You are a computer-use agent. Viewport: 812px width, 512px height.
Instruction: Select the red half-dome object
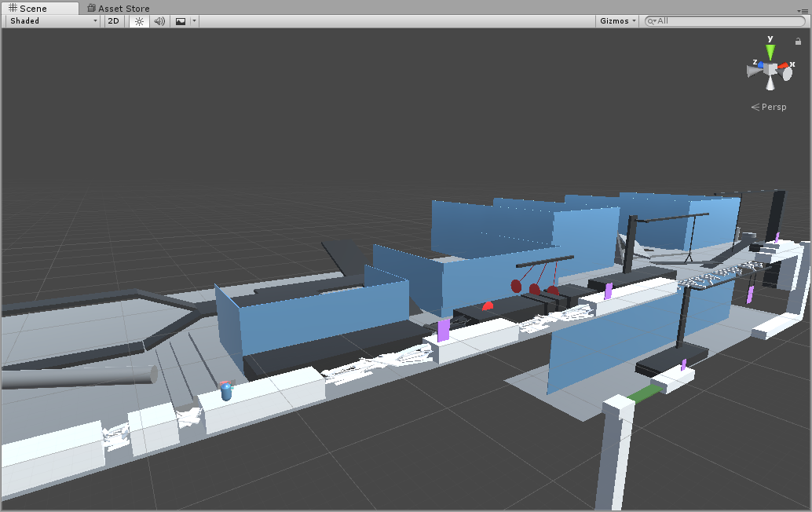pyautogui.click(x=488, y=306)
